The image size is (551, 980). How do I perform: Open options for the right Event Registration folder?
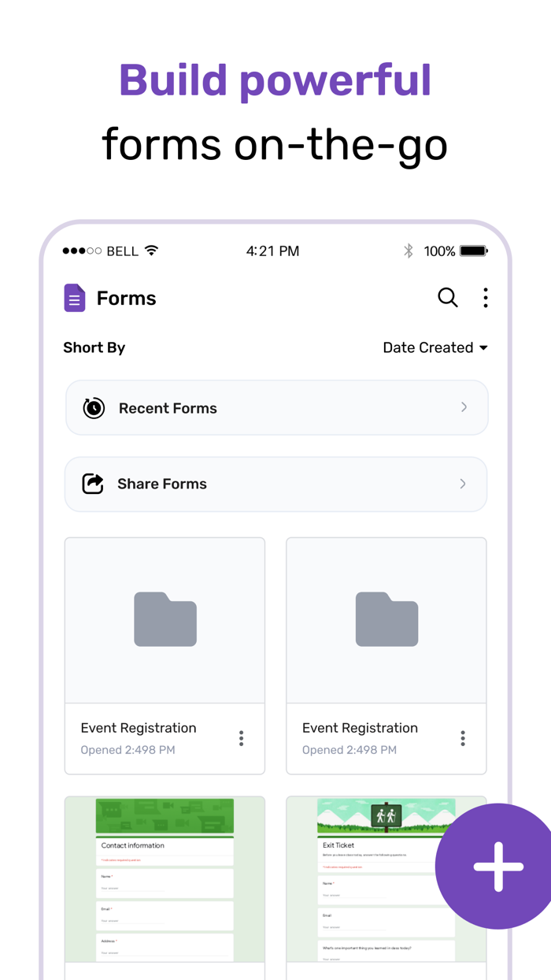point(463,737)
